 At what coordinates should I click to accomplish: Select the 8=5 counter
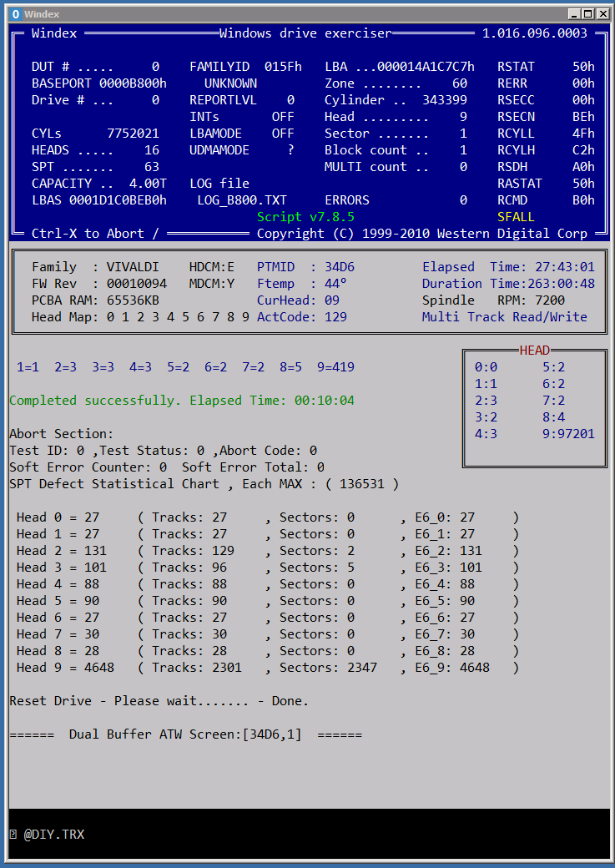290,367
